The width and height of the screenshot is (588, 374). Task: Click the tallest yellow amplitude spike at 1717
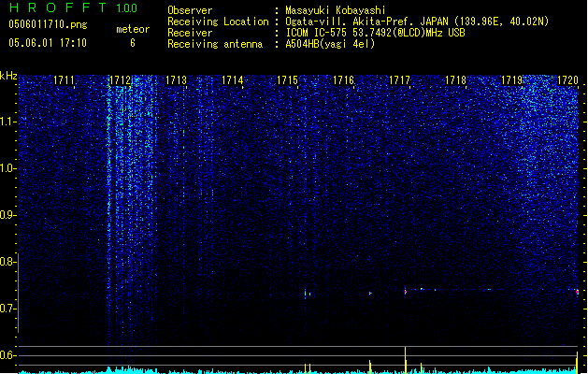pyautogui.click(x=406, y=360)
